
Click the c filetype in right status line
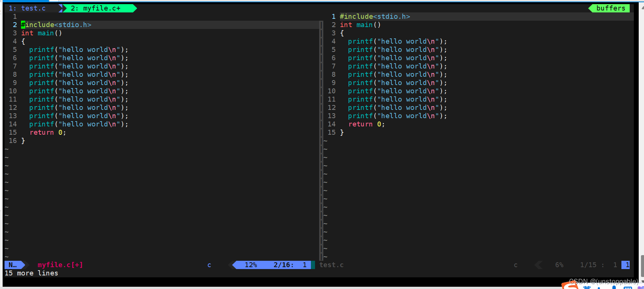click(516, 265)
